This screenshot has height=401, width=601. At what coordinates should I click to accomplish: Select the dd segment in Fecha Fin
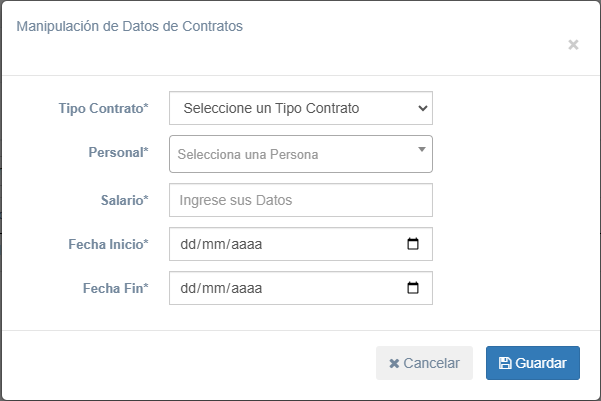coord(188,288)
